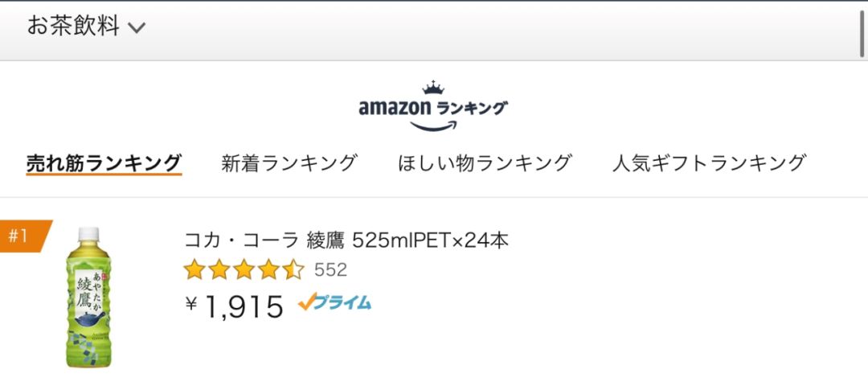
Task: Click the ランキング text in the logo
Action: click(473, 108)
